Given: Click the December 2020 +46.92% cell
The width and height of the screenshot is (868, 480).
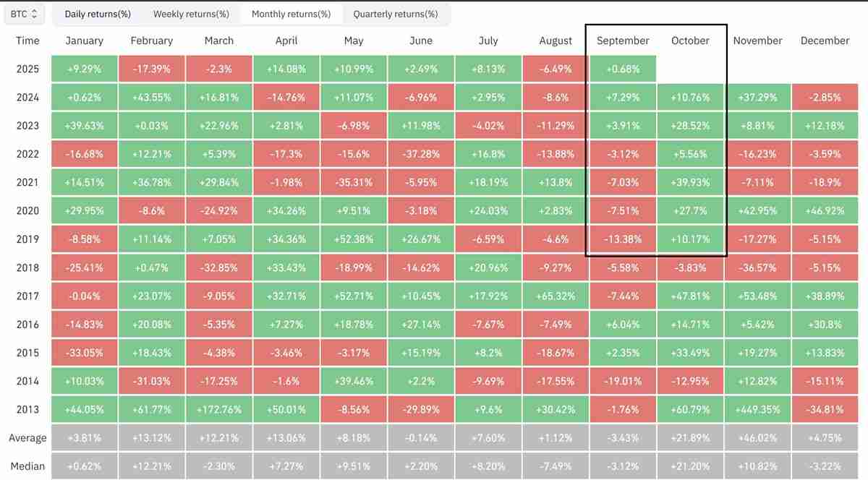Looking at the screenshot, I should [825, 210].
